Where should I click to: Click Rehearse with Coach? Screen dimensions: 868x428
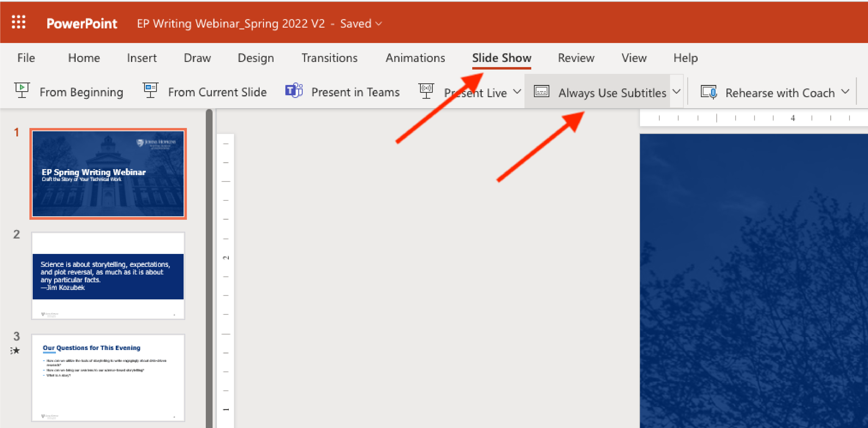click(780, 93)
